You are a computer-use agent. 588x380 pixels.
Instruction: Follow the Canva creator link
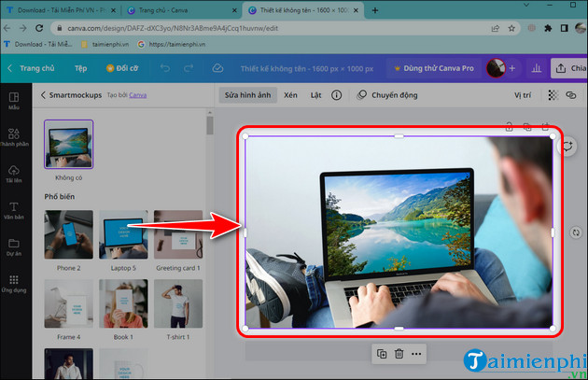[x=137, y=95]
